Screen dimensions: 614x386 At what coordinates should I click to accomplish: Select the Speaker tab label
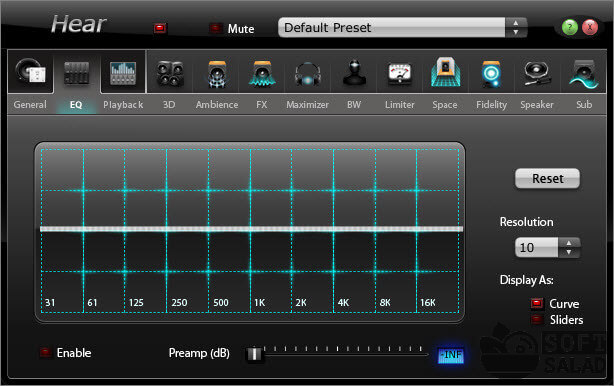(x=537, y=105)
